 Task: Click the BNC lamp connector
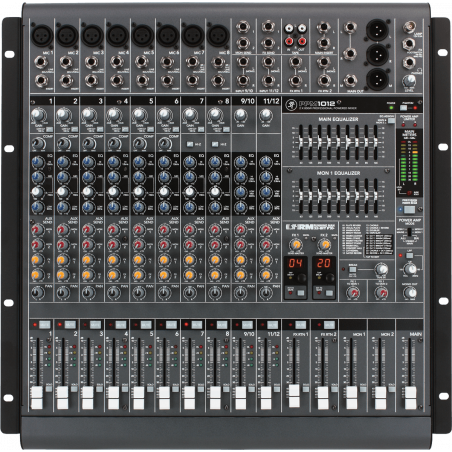point(408,26)
